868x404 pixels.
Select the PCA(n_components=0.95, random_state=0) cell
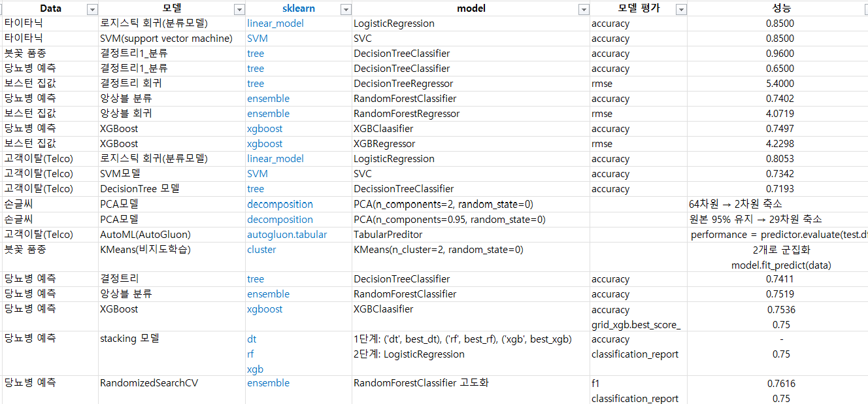(471, 220)
